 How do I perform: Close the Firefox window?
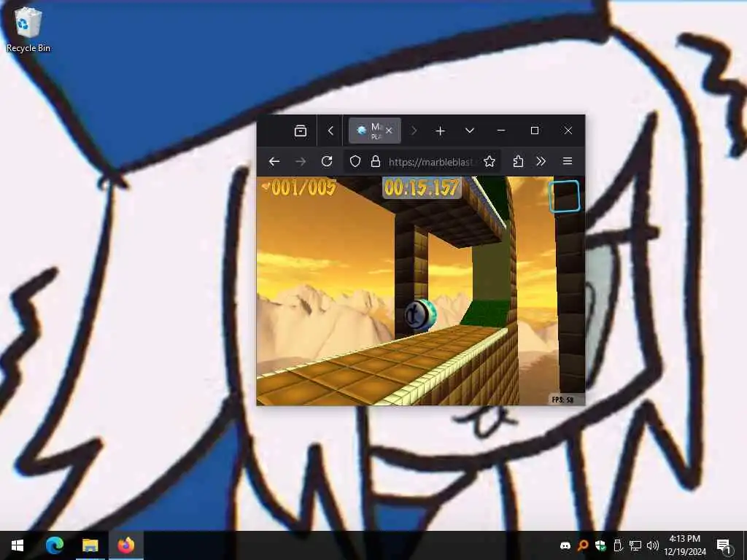(x=568, y=131)
